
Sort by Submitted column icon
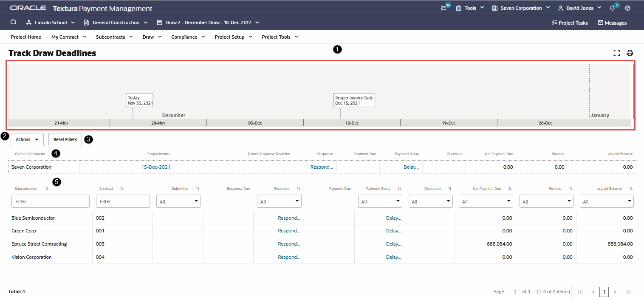click(198, 189)
